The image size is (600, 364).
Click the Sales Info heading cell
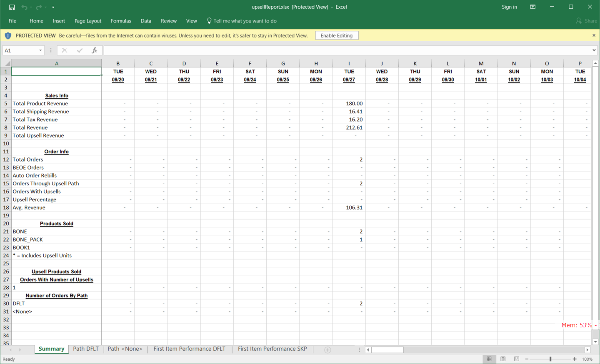tap(56, 95)
